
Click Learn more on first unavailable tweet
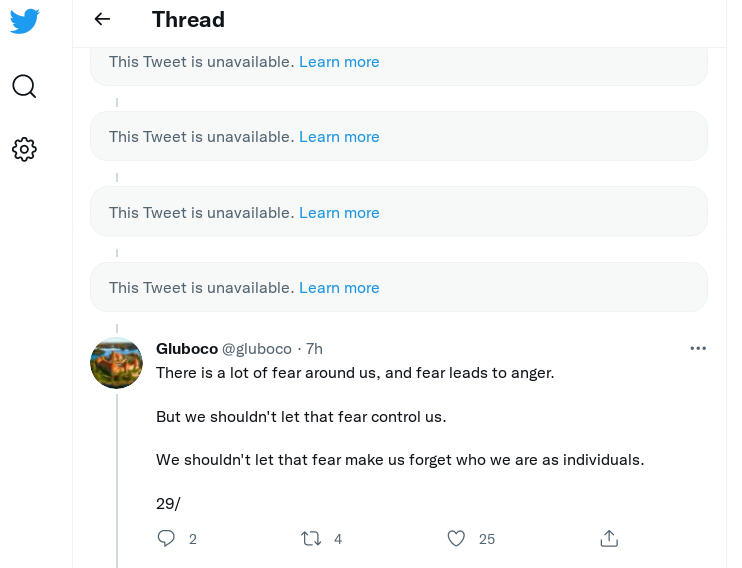point(339,61)
